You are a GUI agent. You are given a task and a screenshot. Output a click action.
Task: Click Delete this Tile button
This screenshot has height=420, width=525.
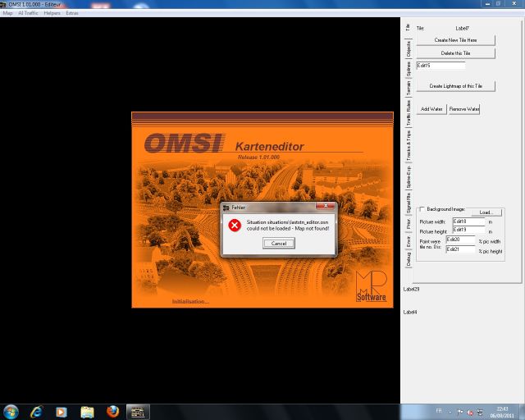coord(455,53)
